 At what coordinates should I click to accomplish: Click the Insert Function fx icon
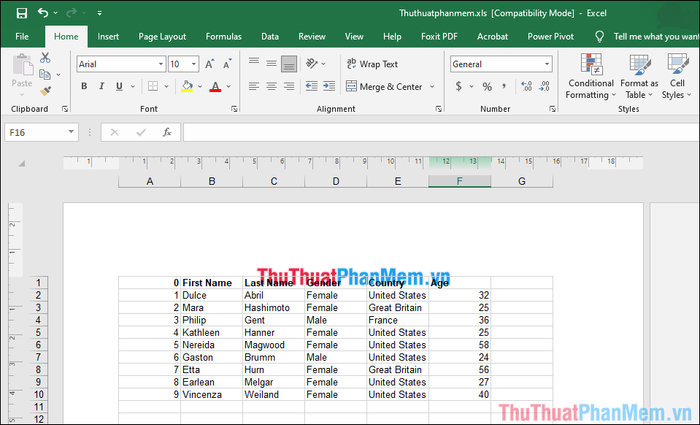(167, 132)
